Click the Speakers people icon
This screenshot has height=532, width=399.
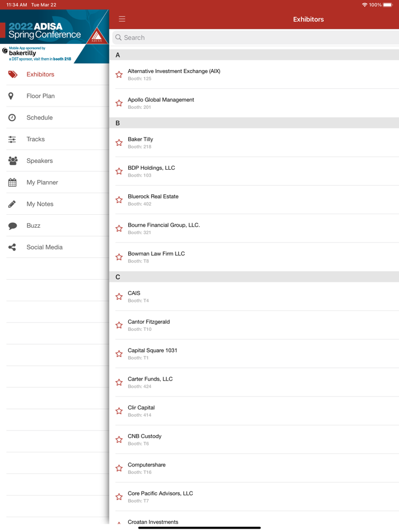13,161
